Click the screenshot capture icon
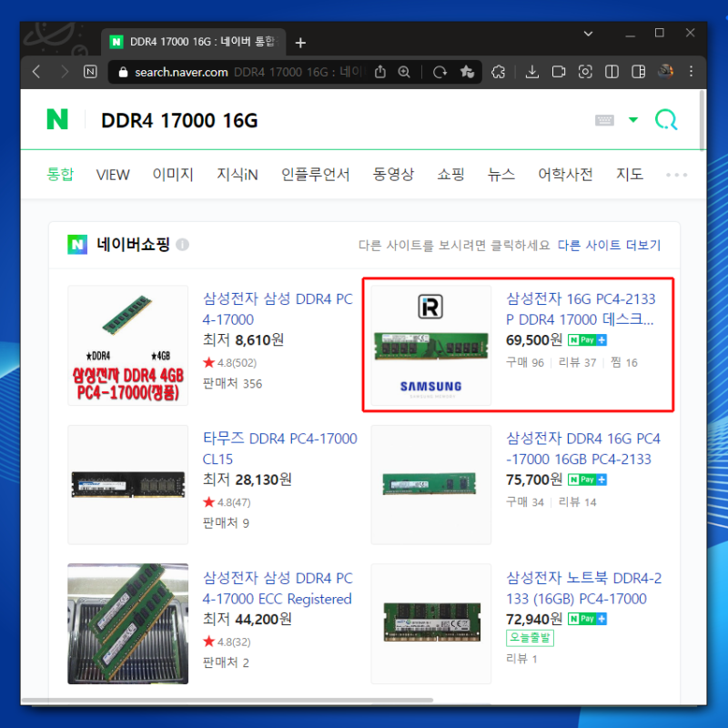Image resolution: width=728 pixels, height=728 pixels. pos(585,72)
